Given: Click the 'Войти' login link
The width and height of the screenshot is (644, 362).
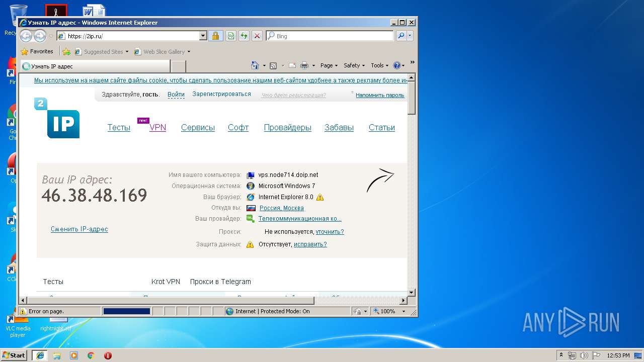Looking at the screenshot, I should [176, 95].
